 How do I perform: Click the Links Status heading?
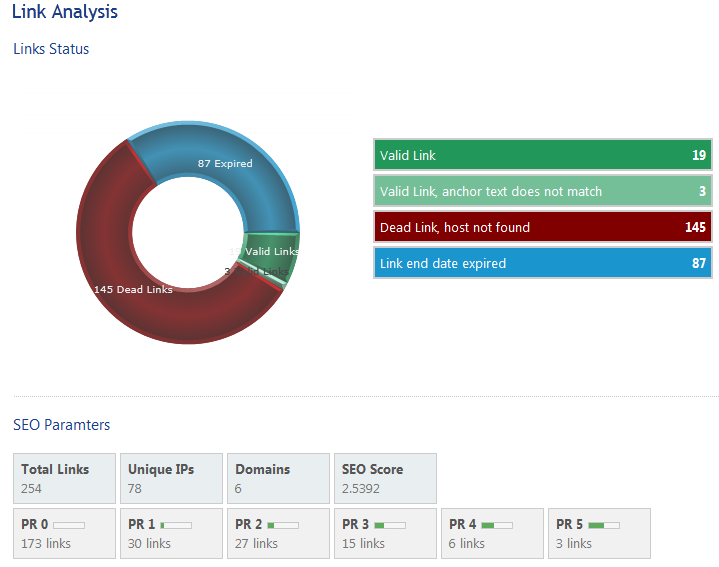(x=51, y=49)
